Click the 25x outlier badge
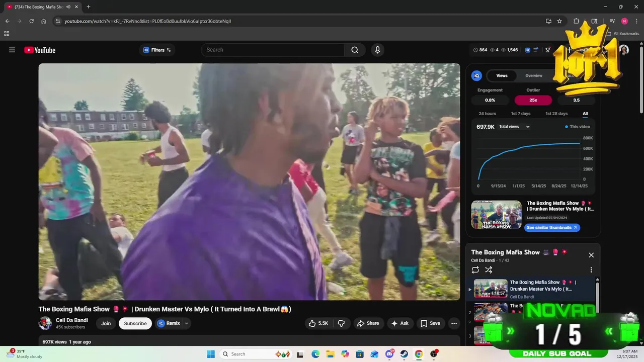 click(x=533, y=100)
